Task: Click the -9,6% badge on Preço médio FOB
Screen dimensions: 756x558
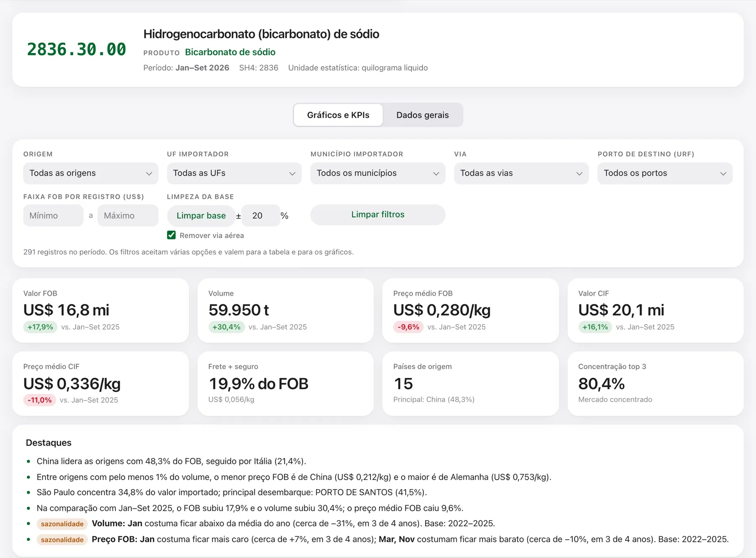Action: coord(408,327)
